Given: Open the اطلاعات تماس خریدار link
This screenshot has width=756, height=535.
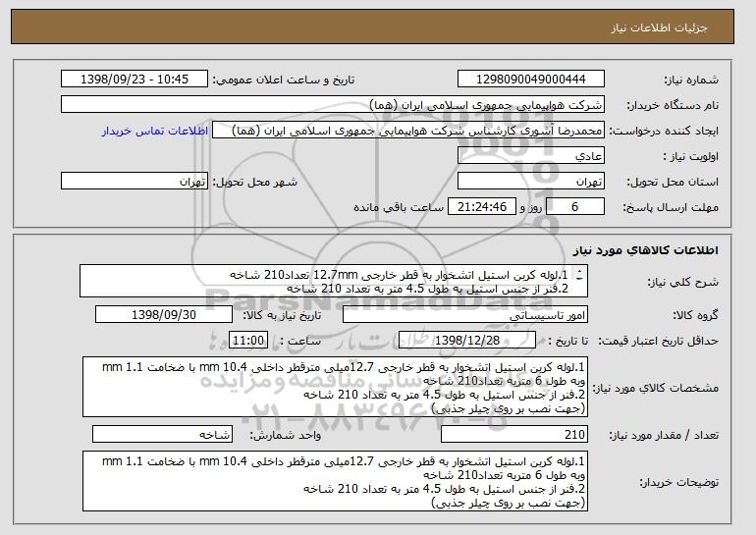Looking at the screenshot, I should coord(155,131).
